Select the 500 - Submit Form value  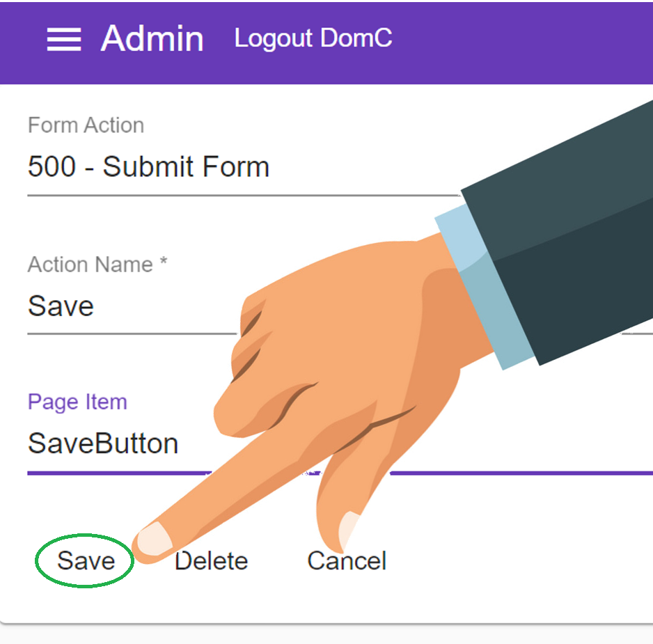[x=148, y=166]
